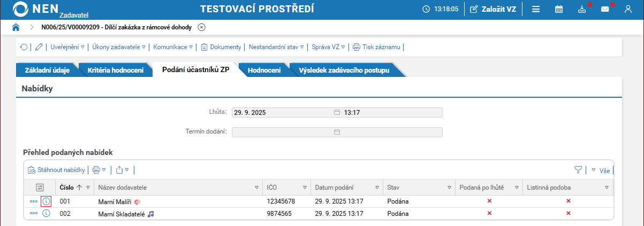Expand Komunikace menu

point(172,47)
